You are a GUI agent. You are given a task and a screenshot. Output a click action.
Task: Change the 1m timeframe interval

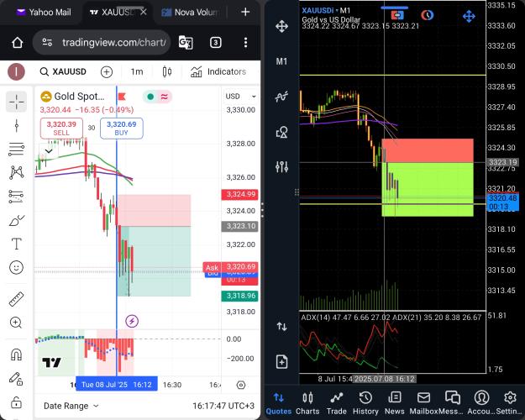tap(137, 71)
